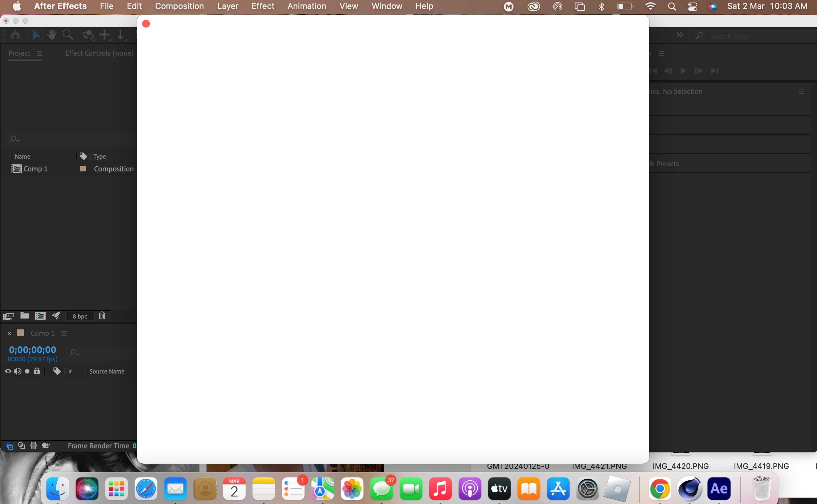Open the Project panel hamburger menu

click(x=40, y=53)
